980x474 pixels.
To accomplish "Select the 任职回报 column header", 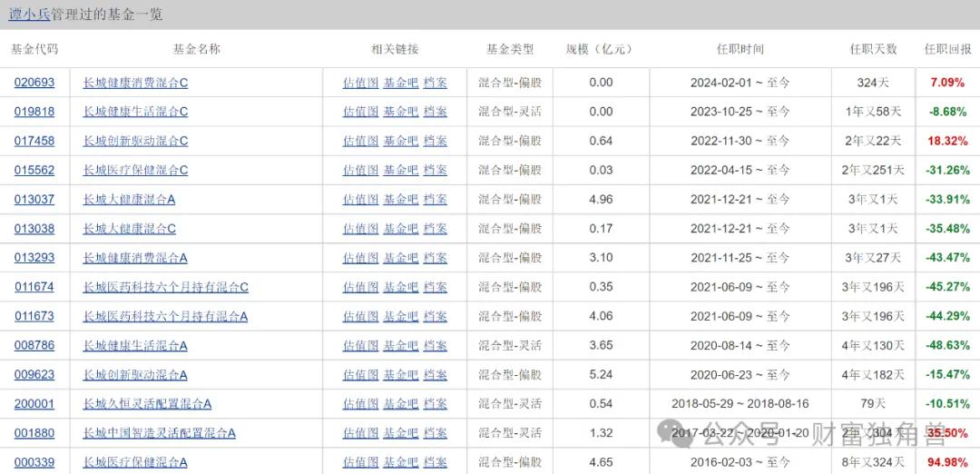I will coord(948,49).
